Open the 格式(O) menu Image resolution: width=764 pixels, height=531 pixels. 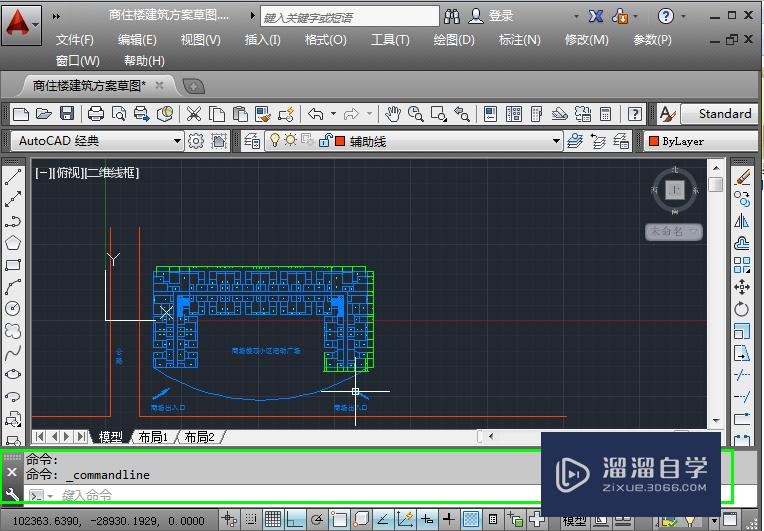(x=325, y=39)
